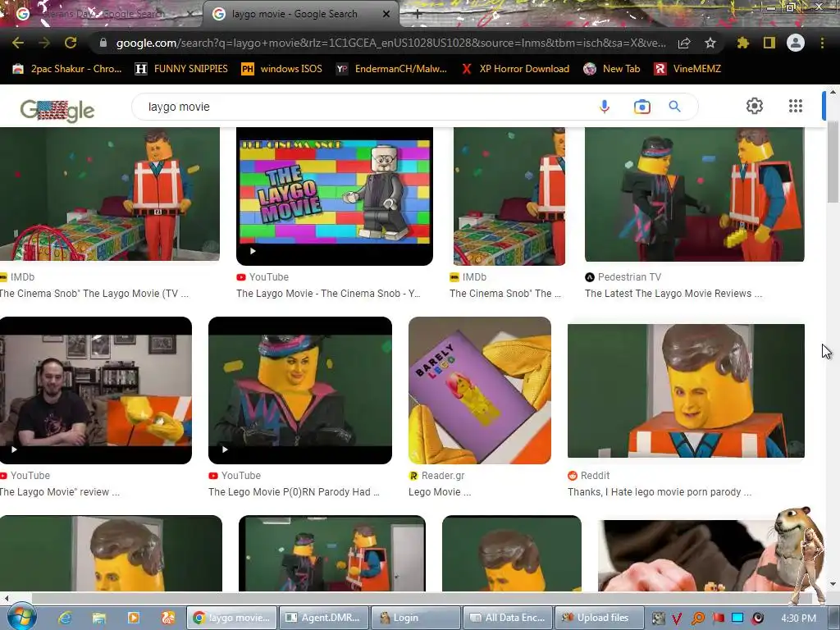Click the 4:30 PM taskbar clock
The width and height of the screenshot is (840, 630).
coord(798,619)
